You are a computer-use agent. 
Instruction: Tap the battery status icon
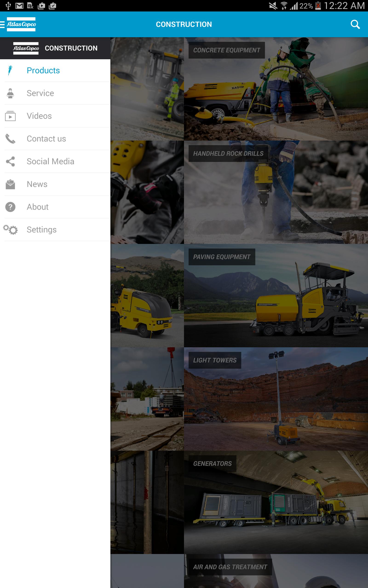[x=318, y=6]
